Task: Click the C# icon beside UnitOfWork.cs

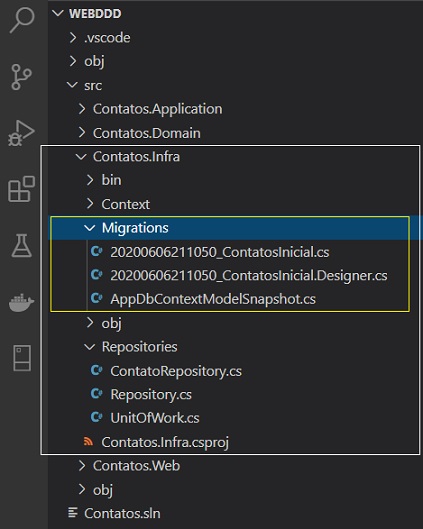Action: click(x=96, y=417)
